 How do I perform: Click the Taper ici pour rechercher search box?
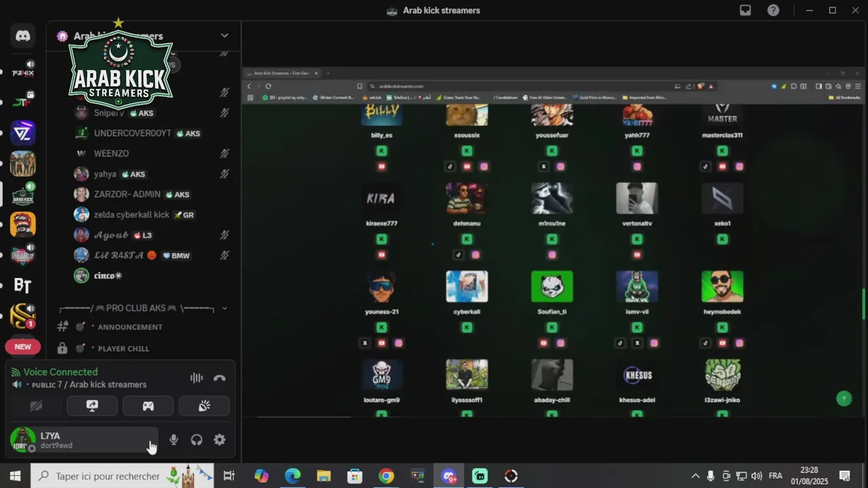coord(122,476)
